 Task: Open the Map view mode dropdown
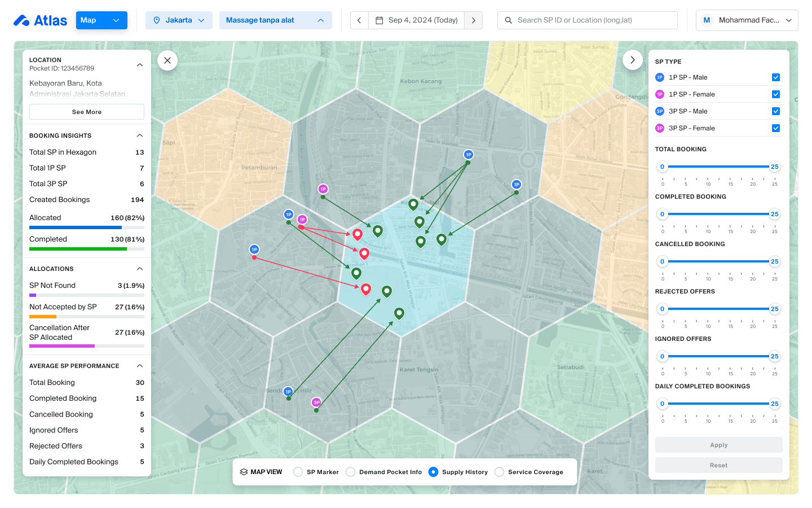click(x=101, y=20)
